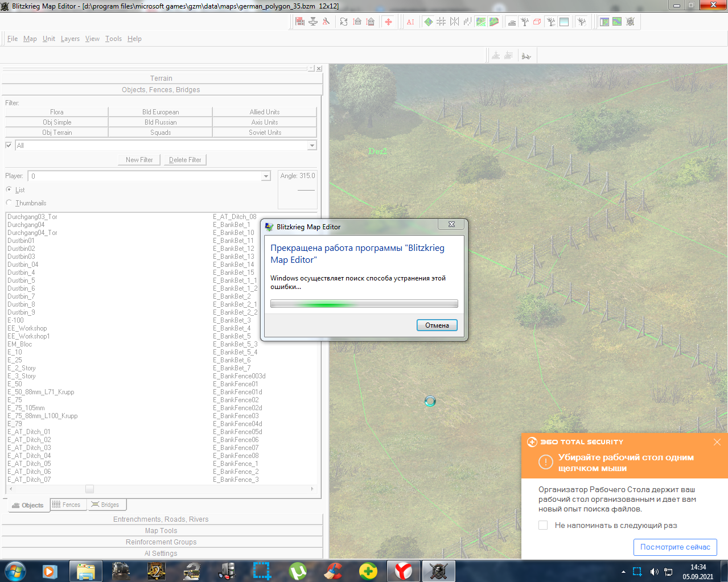728x582 pixels.
Task: Check the 'Не напоминать в следующий раз' box
Action: tap(543, 525)
